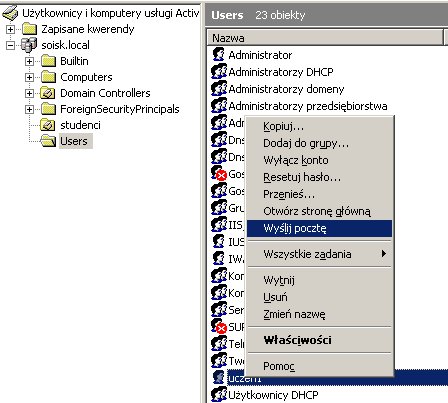
Task: Select Wyłącz konto menu entry
Action: [x=319, y=160]
